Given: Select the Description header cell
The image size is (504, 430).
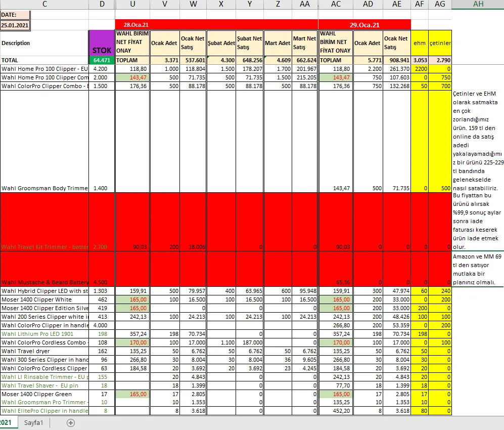Looking at the screenshot, I should pyautogui.click(x=44, y=43).
